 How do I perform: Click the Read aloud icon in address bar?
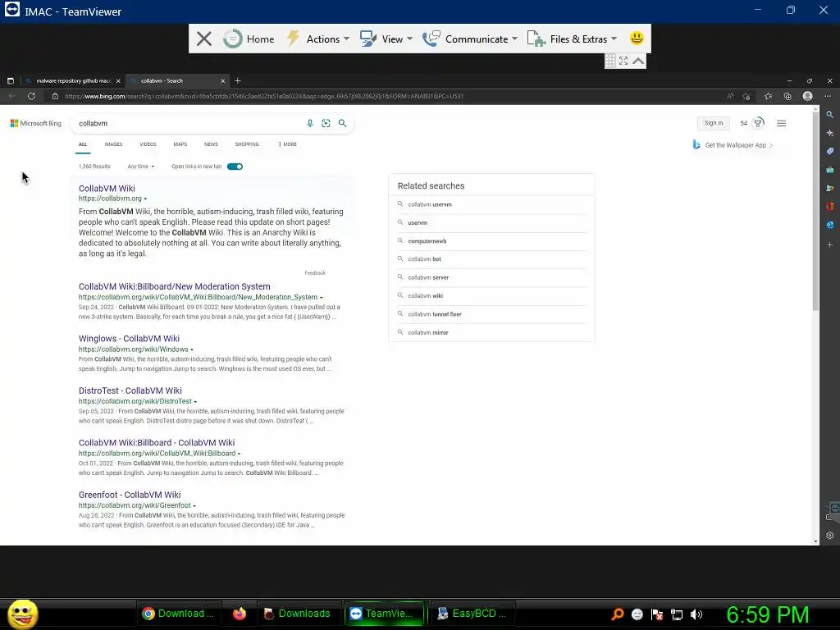pos(730,96)
